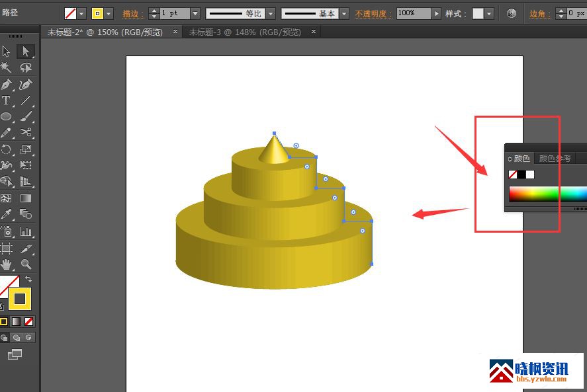Select the Pen tool
The width and height of the screenshot is (587, 392).
pyautogui.click(x=6, y=85)
